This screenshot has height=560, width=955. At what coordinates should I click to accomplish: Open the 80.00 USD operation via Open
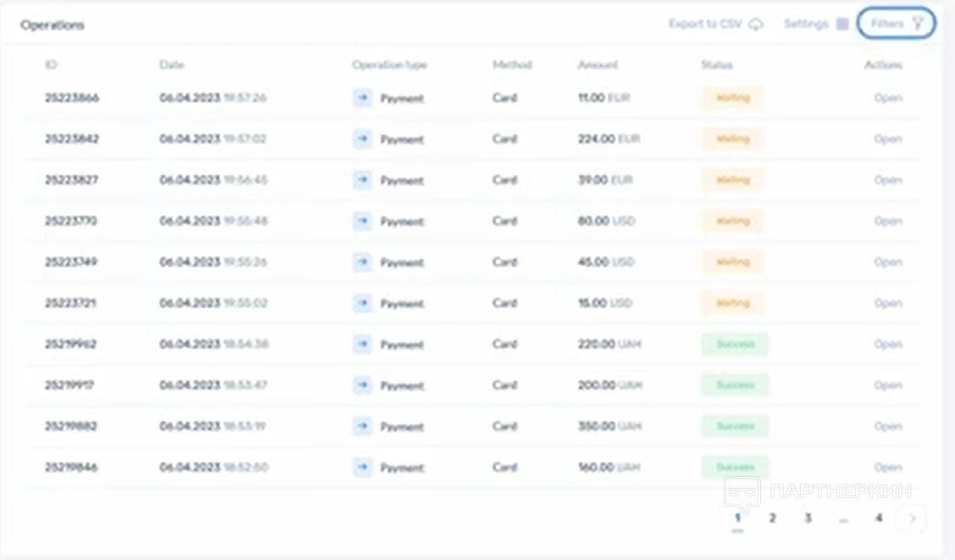pos(888,221)
